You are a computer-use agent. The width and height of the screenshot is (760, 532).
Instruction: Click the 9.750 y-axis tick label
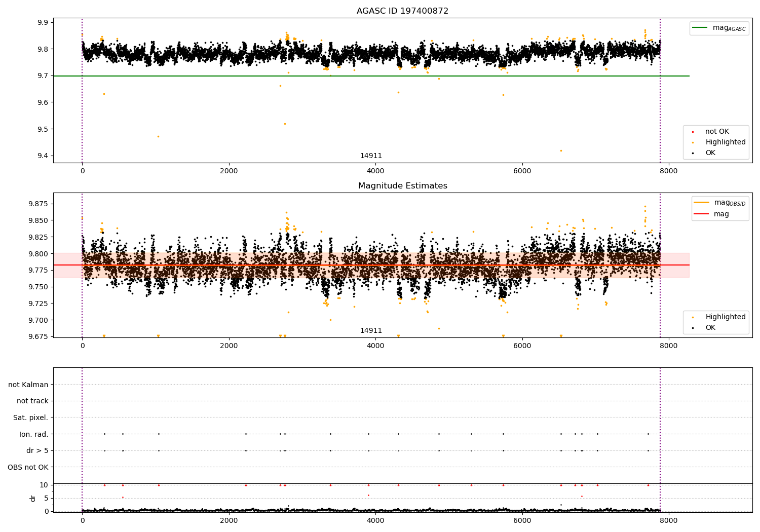[39, 287]
